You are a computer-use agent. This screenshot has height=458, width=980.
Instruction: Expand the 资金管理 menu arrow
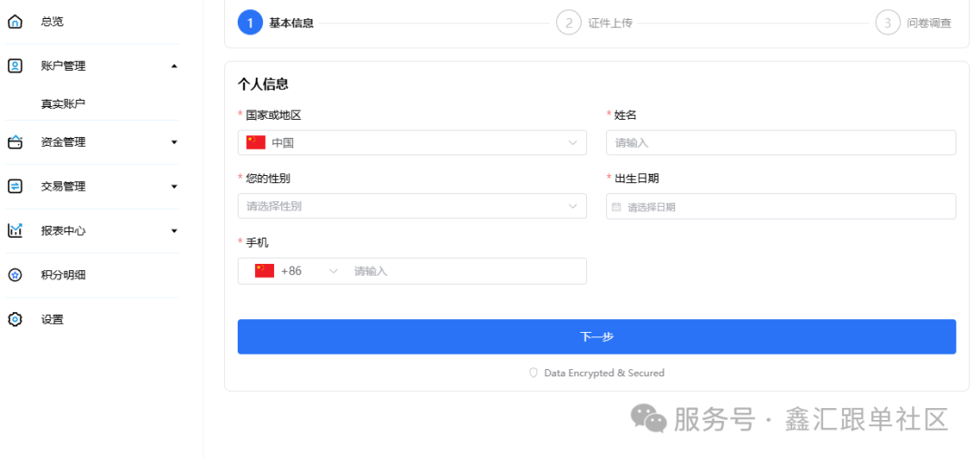174,142
